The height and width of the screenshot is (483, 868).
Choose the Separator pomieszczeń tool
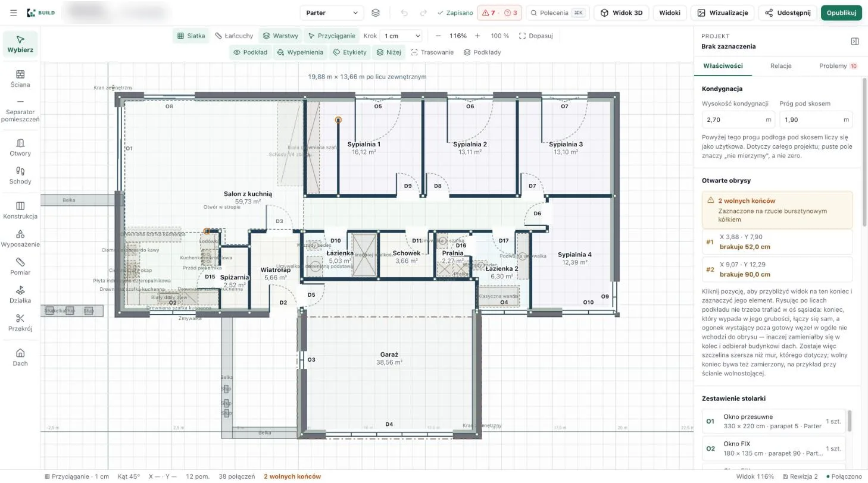[x=20, y=111]
